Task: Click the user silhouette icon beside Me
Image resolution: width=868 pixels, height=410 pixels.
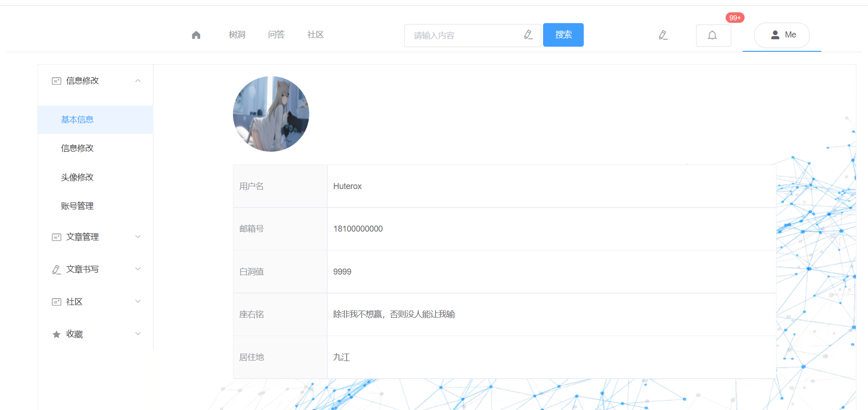Action: tap(775, 35)
